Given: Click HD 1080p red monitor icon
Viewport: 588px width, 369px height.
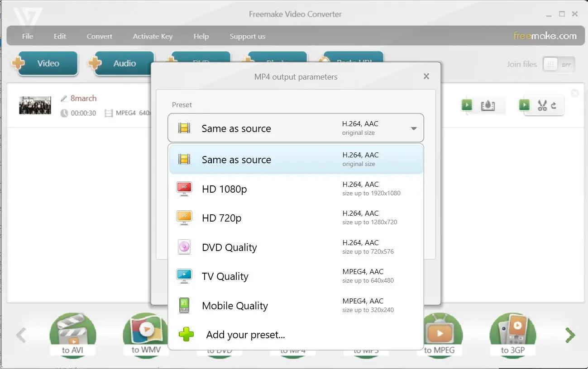Looking at the screenshot, I should 184,189.
